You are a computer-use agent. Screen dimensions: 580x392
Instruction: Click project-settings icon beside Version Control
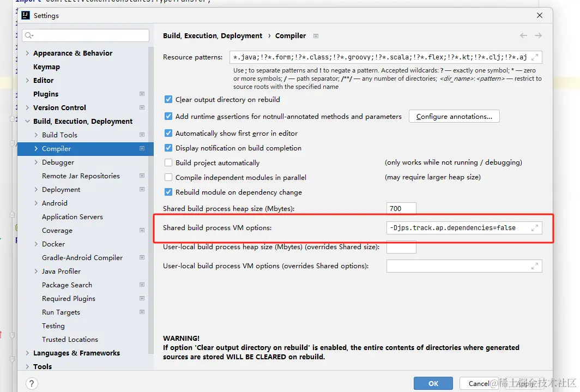click(142, 107)
